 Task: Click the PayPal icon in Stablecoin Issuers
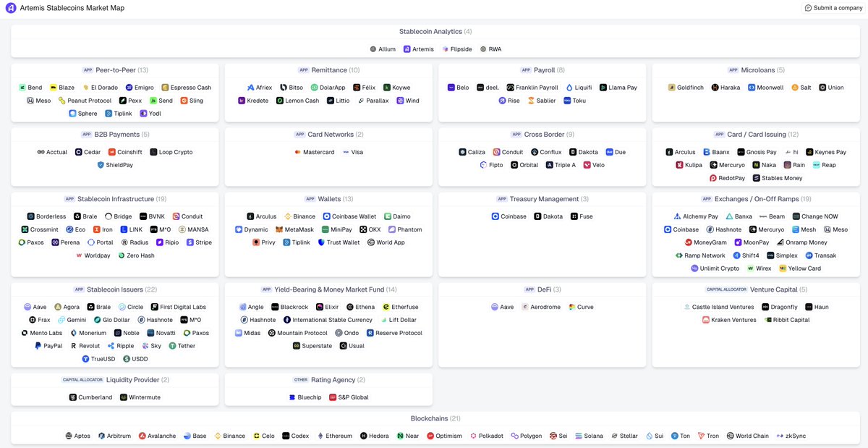click(38, 346)
